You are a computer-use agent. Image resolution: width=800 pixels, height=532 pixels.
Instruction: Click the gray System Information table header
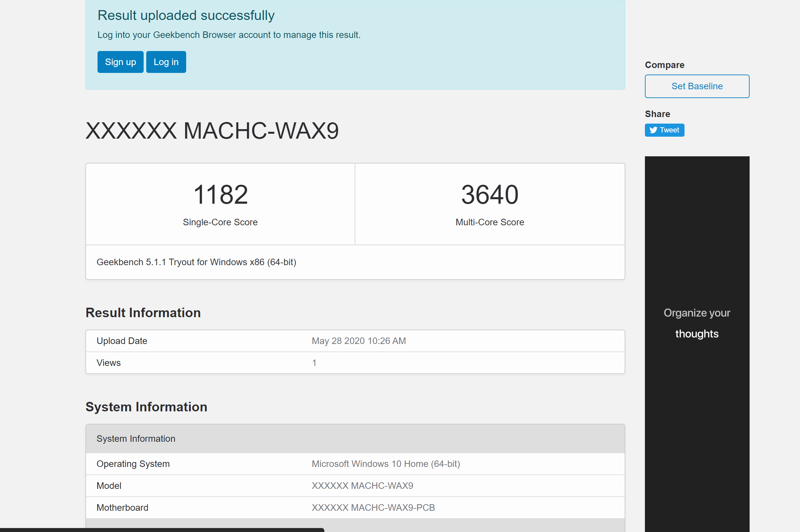click(355, 438)
